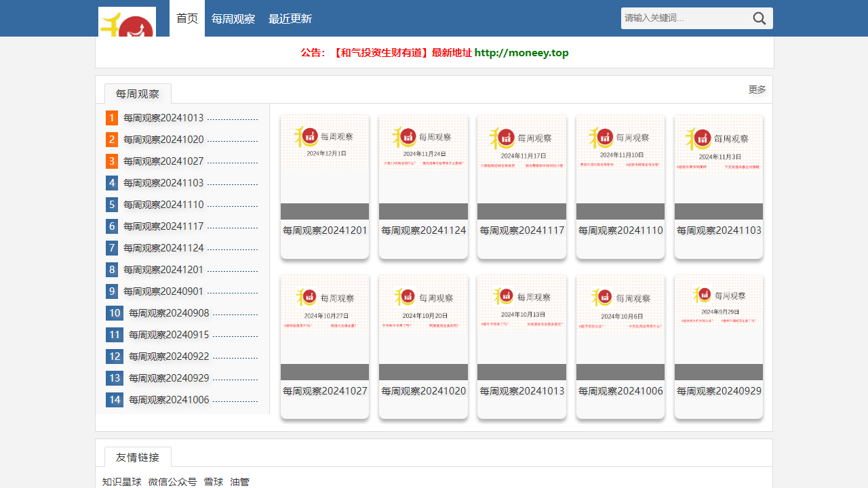Open the 2024年9月29日 card thumbnail
Screen dimensions: 868x488
click(x=719, y=327)
